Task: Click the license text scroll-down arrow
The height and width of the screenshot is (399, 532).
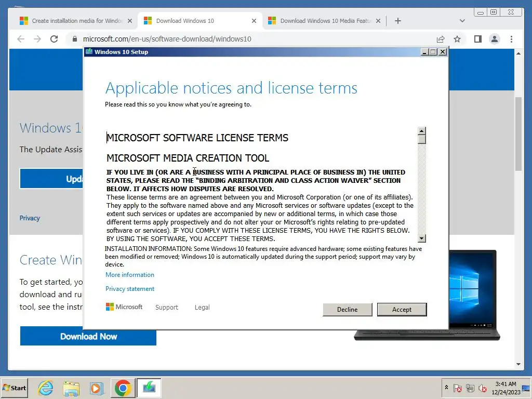Action: 421,238
